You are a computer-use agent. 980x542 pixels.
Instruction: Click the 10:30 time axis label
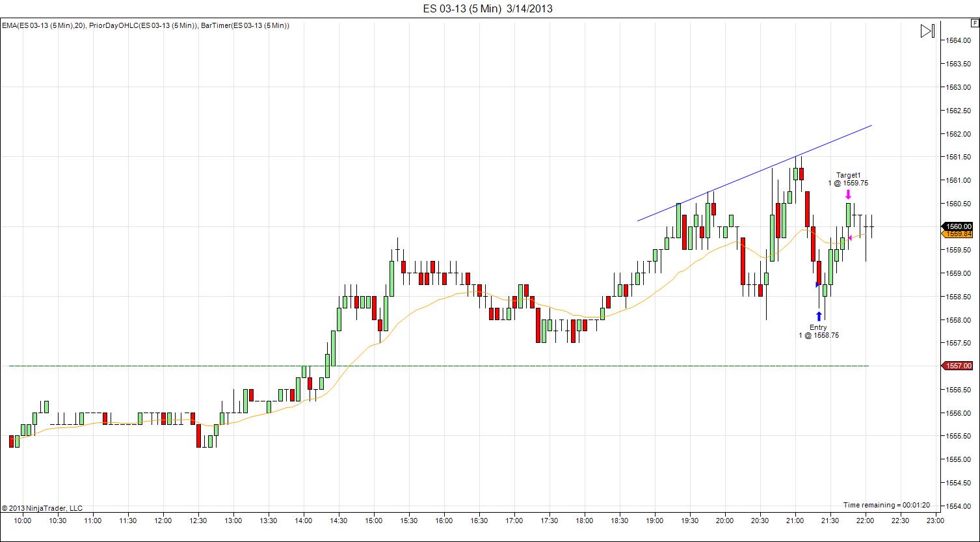pos(58,521)
